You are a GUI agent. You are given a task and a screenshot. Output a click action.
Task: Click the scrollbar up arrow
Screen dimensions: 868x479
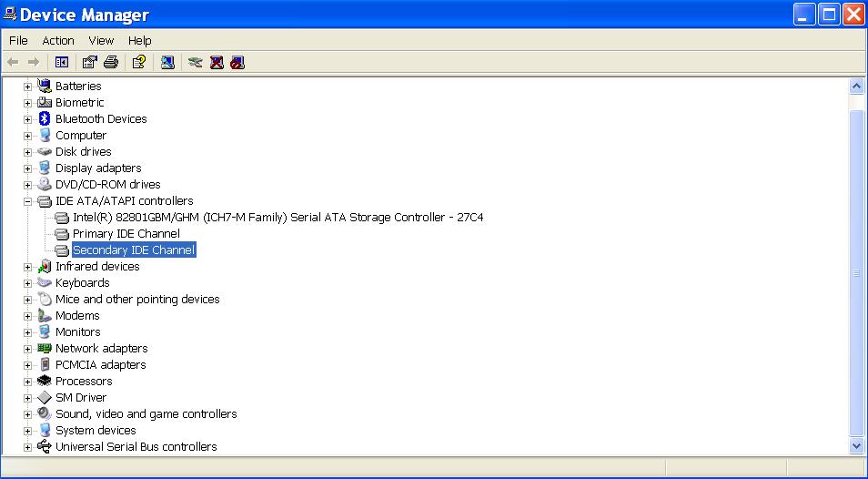(x=856, y=86)
